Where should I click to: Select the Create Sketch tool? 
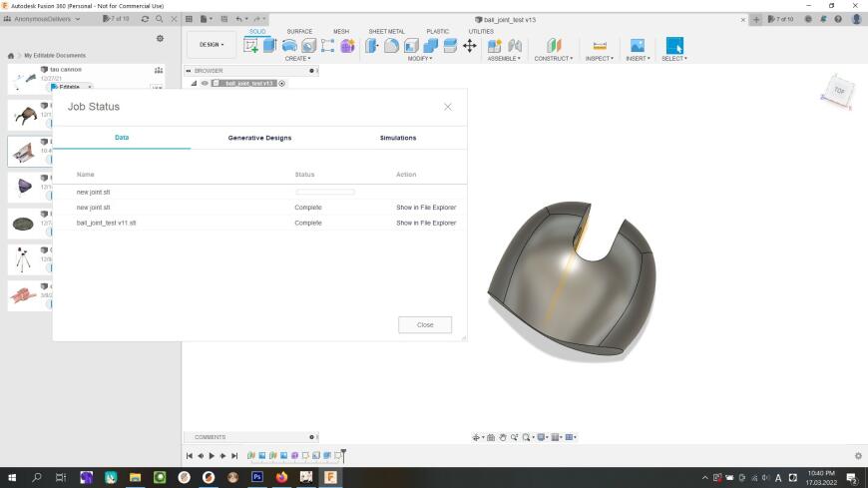(250, 46)
